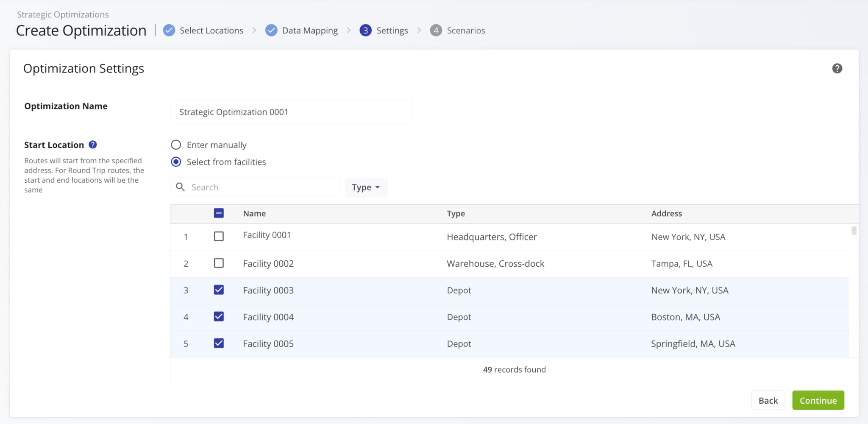The image size is (868, 424).
Task: Choose the Select from facilities radio button
Action: [x=176, y=162]
